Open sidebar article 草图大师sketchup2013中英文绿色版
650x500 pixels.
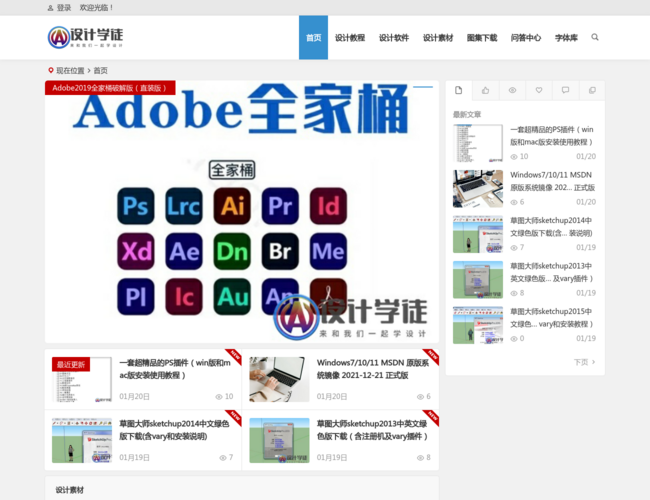[552, 272]
